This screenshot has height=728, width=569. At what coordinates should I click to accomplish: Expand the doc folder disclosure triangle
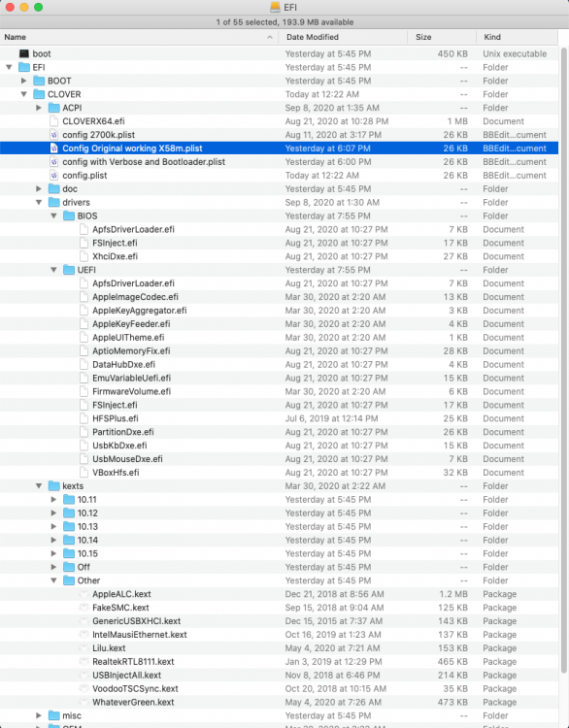click(39, 189)
